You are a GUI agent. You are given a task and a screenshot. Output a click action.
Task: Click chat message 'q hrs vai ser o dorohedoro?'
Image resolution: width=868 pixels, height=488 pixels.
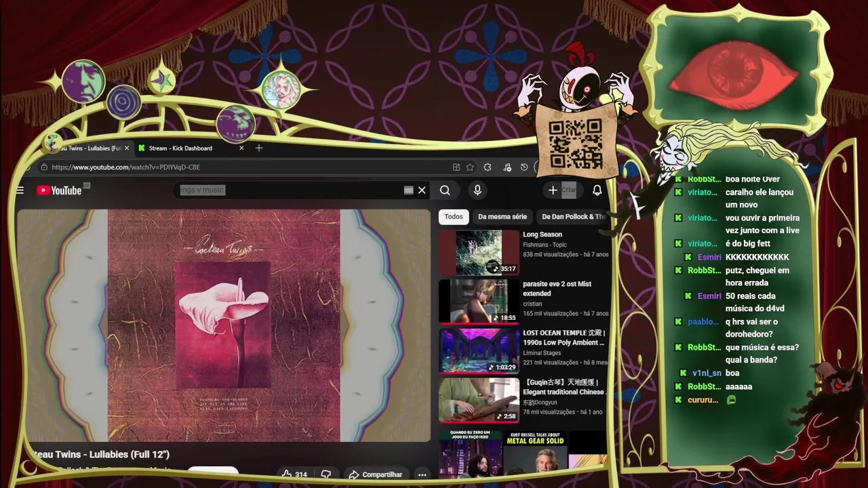point(751,328)
